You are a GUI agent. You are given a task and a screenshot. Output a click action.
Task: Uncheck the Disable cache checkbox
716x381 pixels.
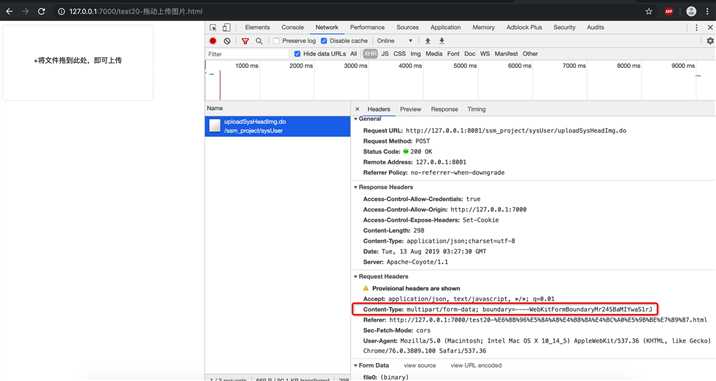click(x=324, y=41)
